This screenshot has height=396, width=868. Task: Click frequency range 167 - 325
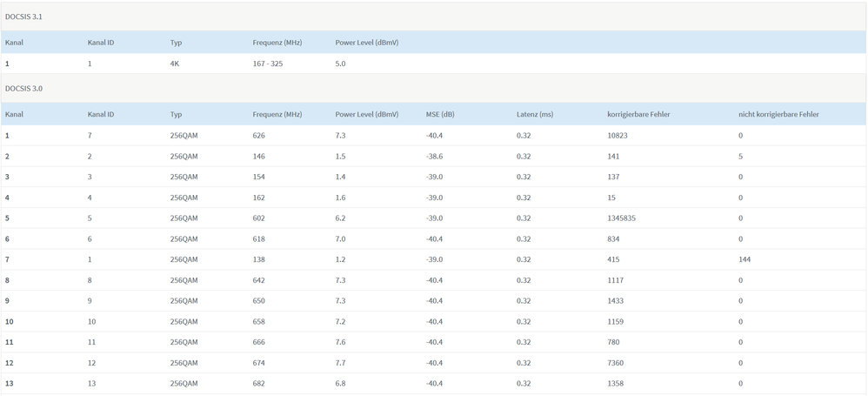click(268, 64)
